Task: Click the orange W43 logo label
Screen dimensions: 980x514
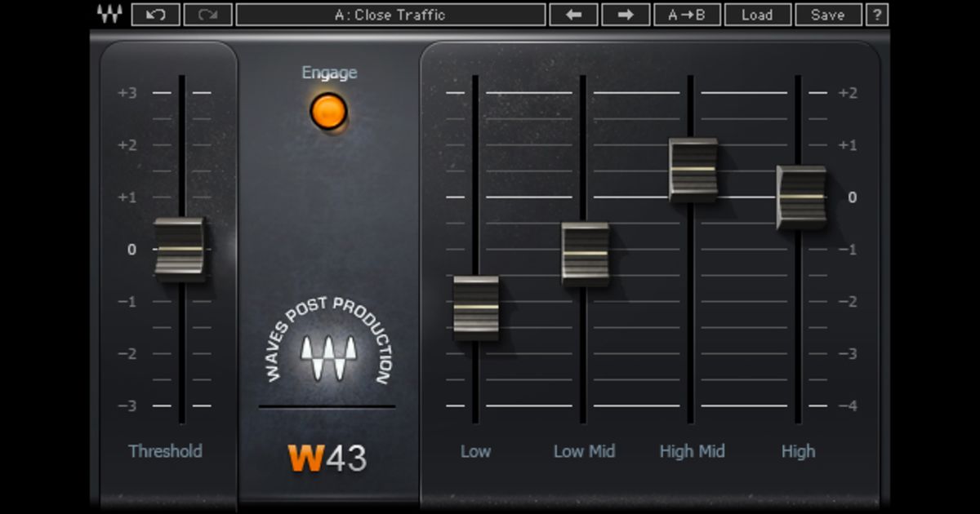Action: 326,459
